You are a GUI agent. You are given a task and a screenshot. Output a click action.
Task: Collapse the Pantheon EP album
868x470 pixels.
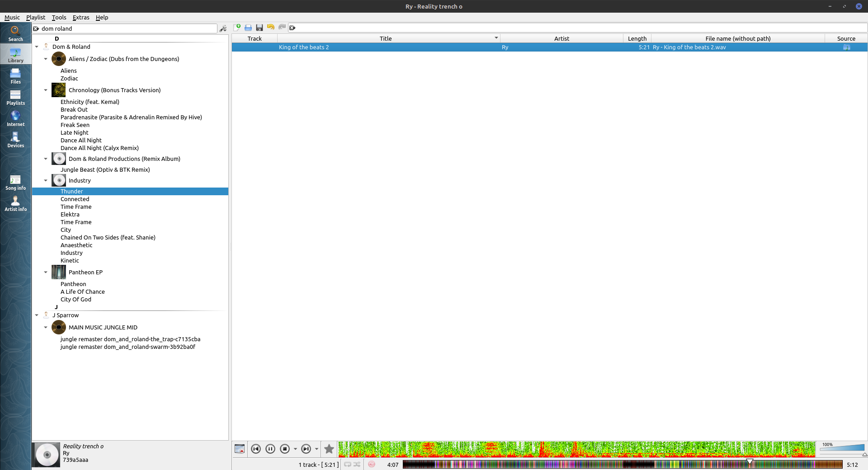click(x=46, y=272)
